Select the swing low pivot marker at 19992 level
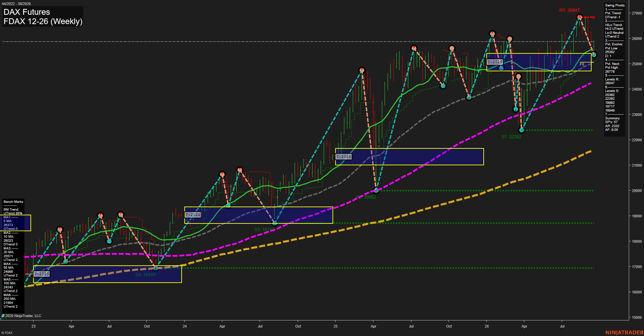The height and width of the screenshot is (336, 644). [376, 190]
